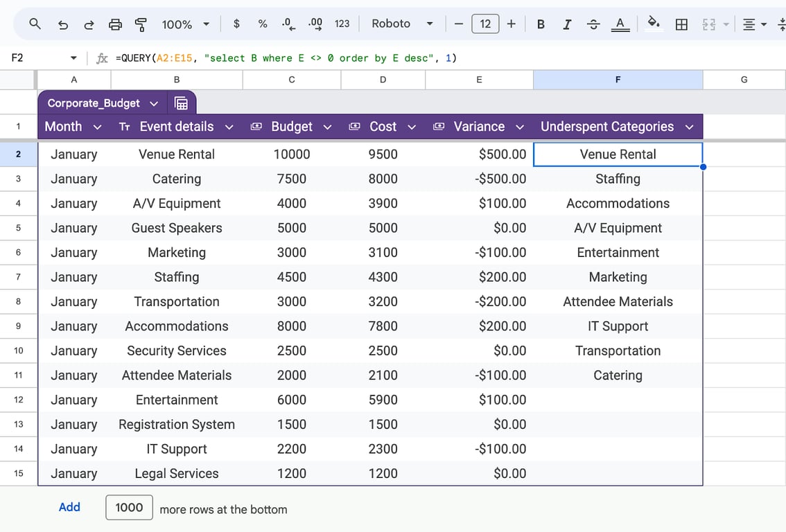Viewport: 786px width, 532px height.
Task: Open more number formats 123
Action: pos(342,24)
